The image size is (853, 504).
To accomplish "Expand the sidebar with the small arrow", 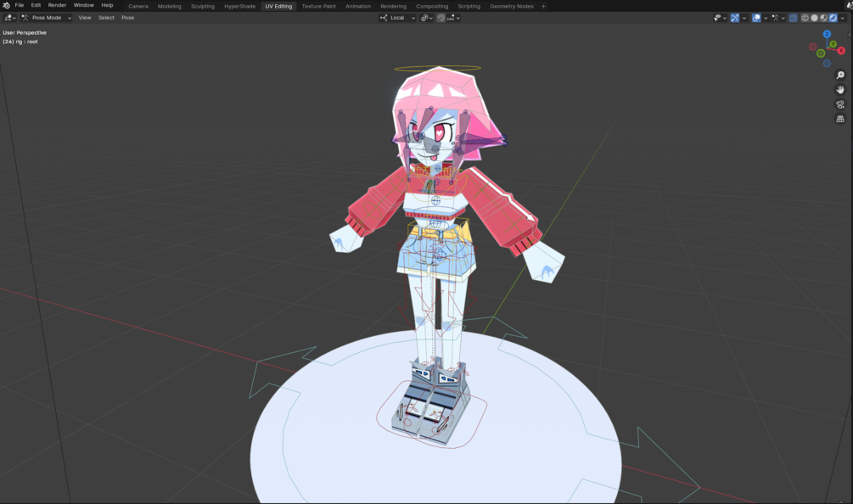I will pyautogui.click(x=850, y=34).
